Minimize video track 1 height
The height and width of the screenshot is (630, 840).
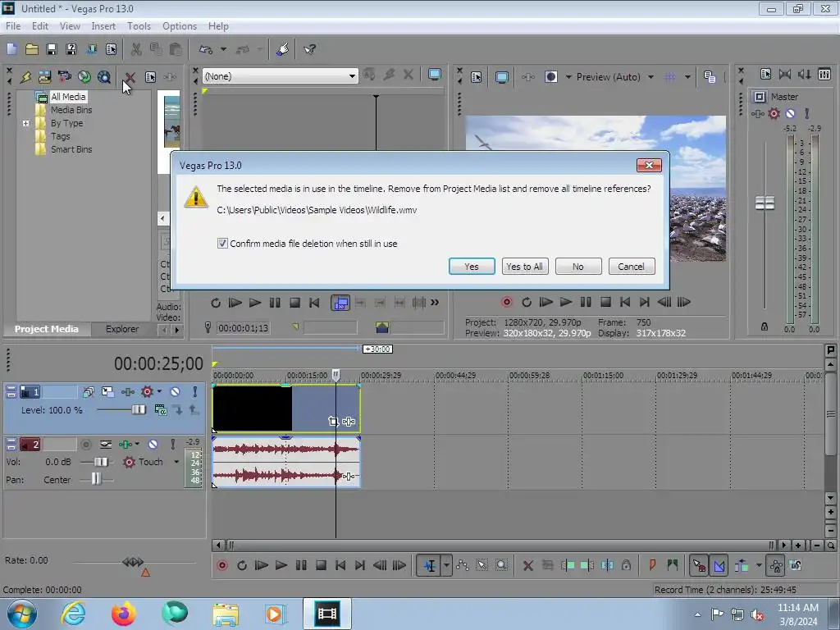coord(11,388)
